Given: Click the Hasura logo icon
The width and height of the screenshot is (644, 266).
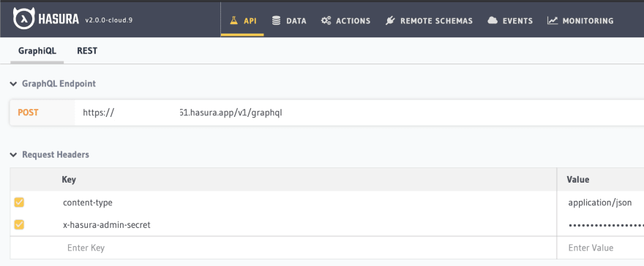Looking at the screenshot, I should [x=23, y=19].
